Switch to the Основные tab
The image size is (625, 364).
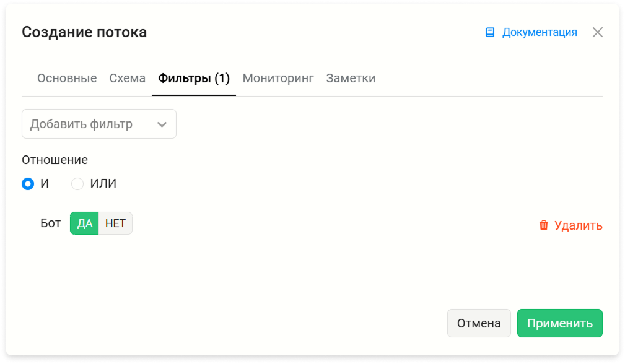coord(67,78)
